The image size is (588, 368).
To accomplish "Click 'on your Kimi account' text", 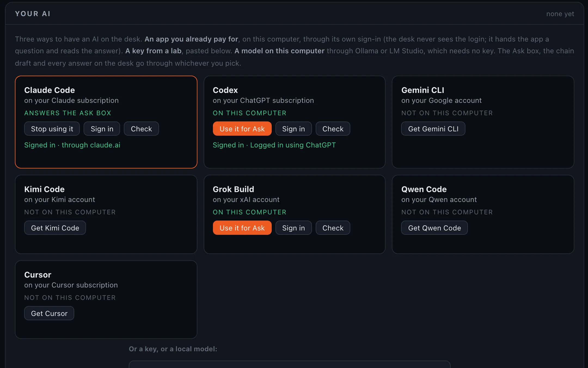I will pos(59,200).
